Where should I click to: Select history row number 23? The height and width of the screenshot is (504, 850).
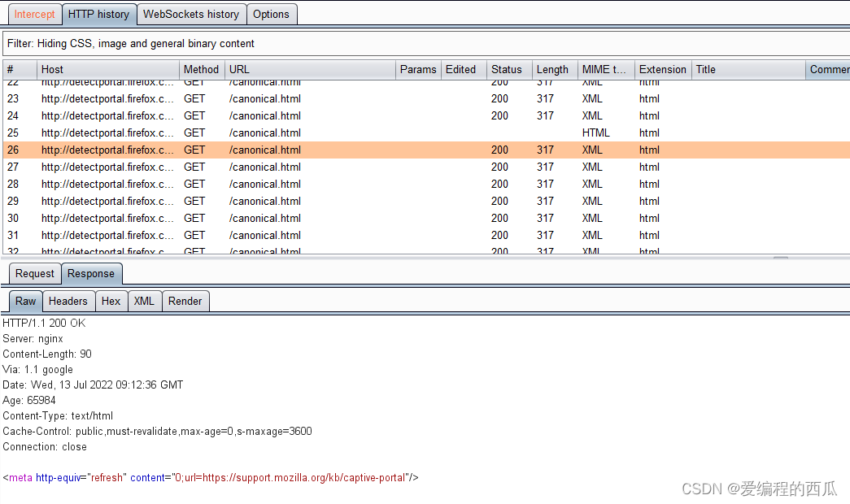click(x=426, y=98)
